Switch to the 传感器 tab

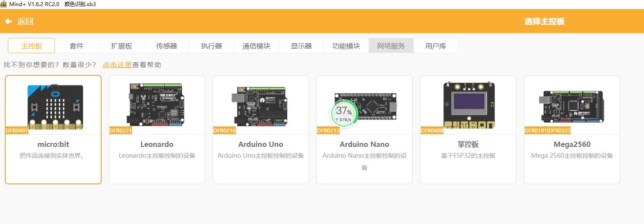point(167,46)
